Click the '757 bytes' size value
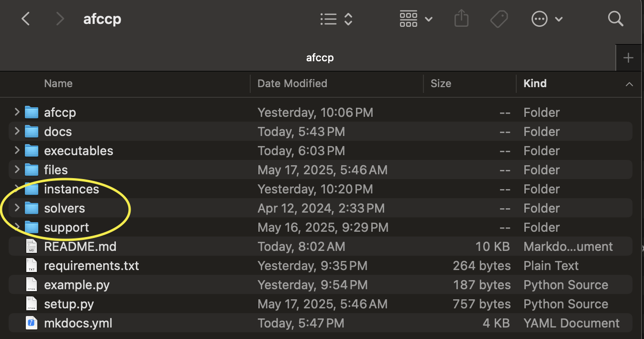The image size is (644, 339). click(x=481, y=304)
